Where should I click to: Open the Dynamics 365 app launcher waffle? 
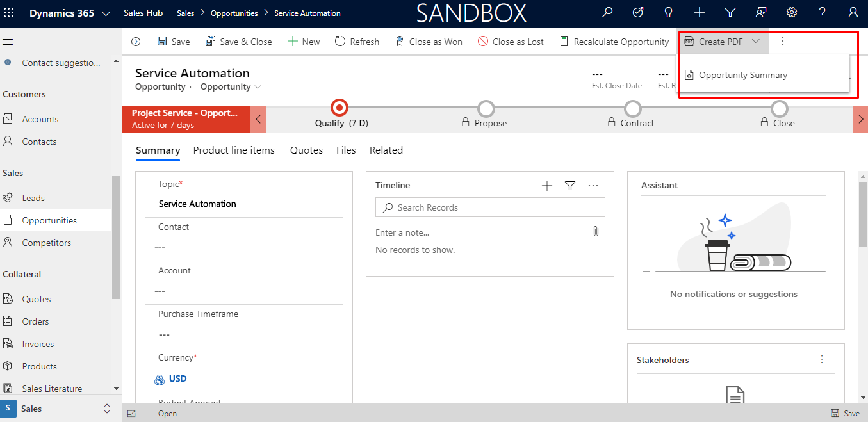coord(8,13)
